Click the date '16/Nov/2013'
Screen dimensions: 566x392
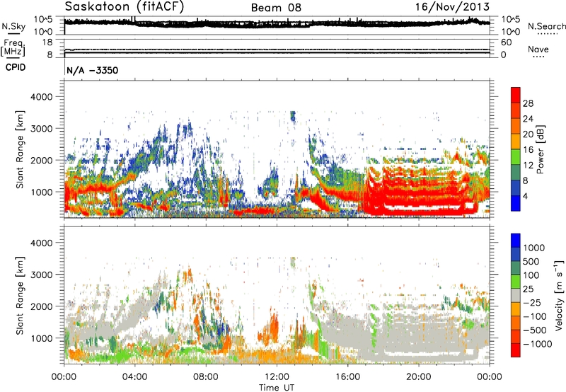tap(452, 6)
